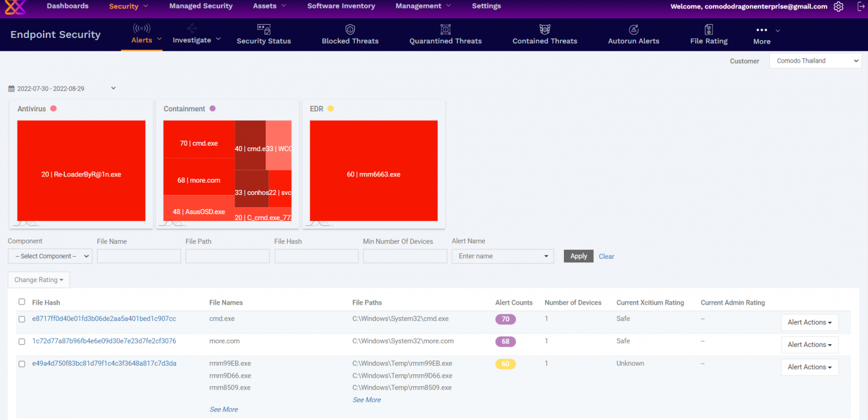
Task: Expand the Customer dropdown showing Comodo Thailand
Action: click(x=815, y=60)
